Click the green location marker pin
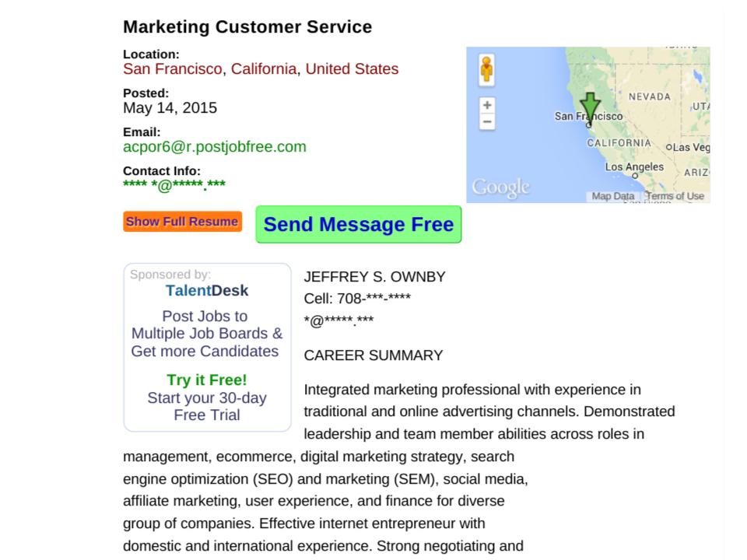Viewport: 747px width, 560px height. (x=590, y=109)
